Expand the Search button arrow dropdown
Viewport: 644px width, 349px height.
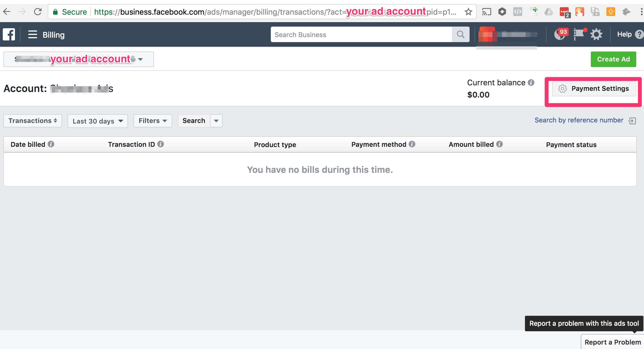point(216,121)
